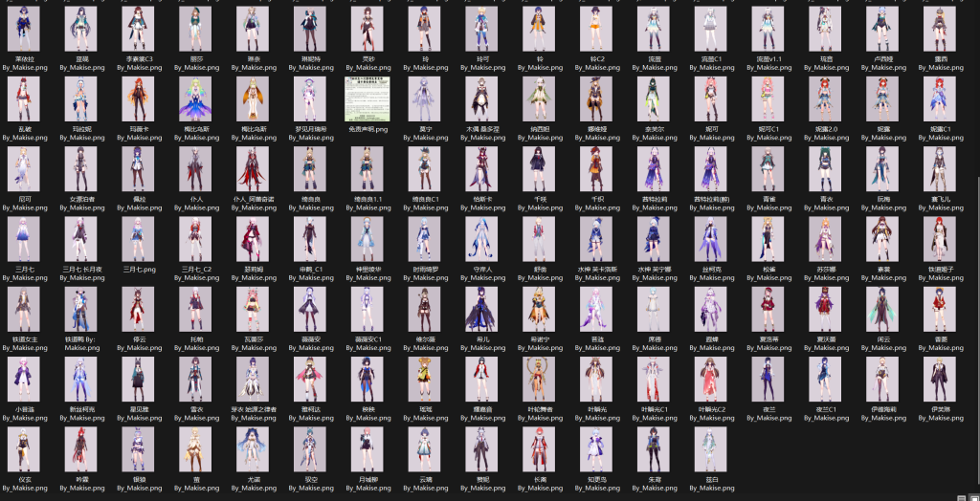Select the 铃C2 character thumbnail
Image resolution: width=980 pixels, height=501 pixels.
(595, 29)
